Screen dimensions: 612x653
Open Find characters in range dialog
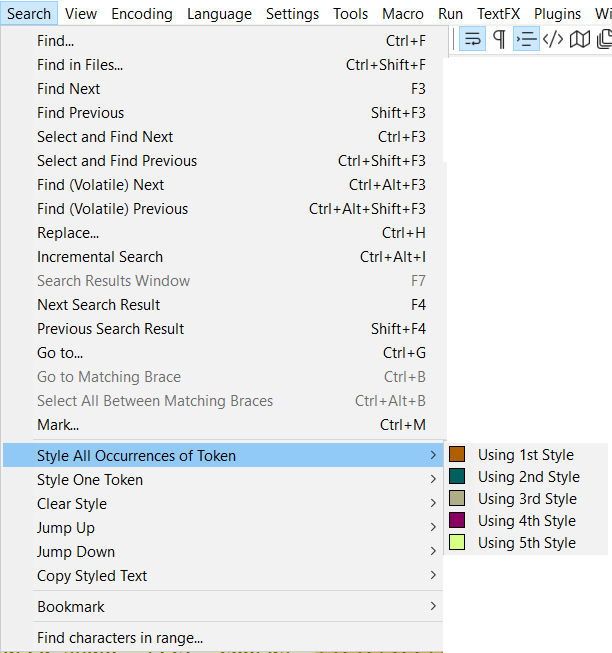pyautogui.click(x=120, y=638)
